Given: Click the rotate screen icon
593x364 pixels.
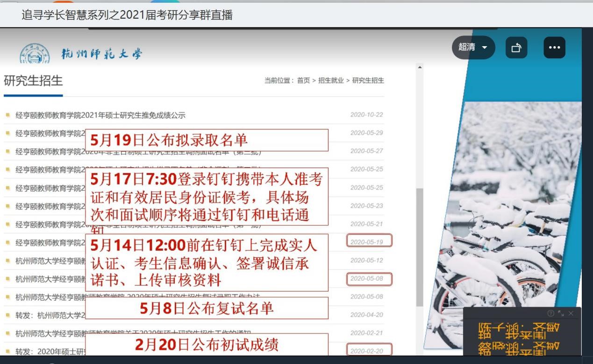Looking at the screenshot, I should pyautogui.click(x=516, y=48).
